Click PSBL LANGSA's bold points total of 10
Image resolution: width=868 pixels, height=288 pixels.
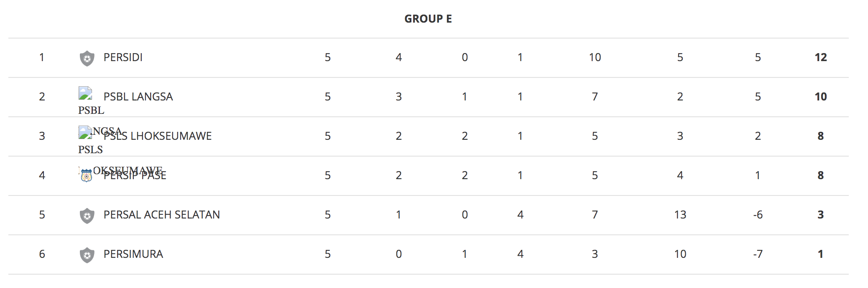pyautogui.click(x=820, y=97)
